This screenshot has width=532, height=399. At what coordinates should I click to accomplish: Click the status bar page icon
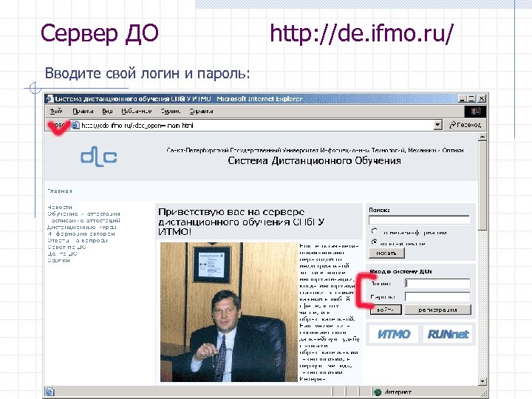pyautogui.click(x=50, y=392)
